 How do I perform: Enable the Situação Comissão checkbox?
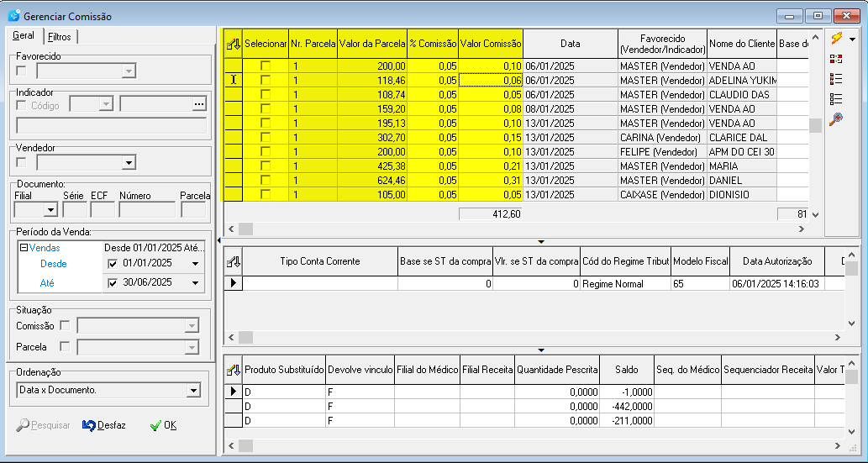click(65, 325)
